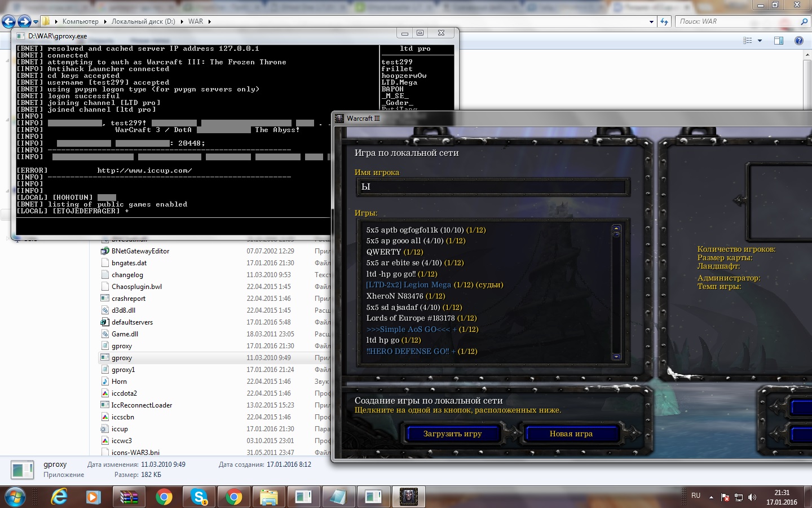The width and height of the screenshot is (812, 508).
Task: Expand the arrow after Компьютер breadcrumb
Action: (x=105, y=21)
